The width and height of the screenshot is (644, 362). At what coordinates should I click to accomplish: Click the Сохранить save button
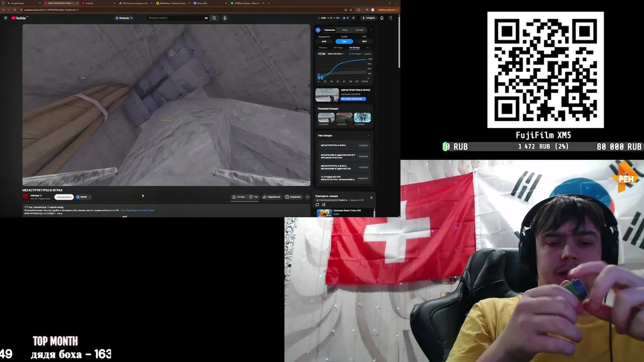click(x=293, y=197)
